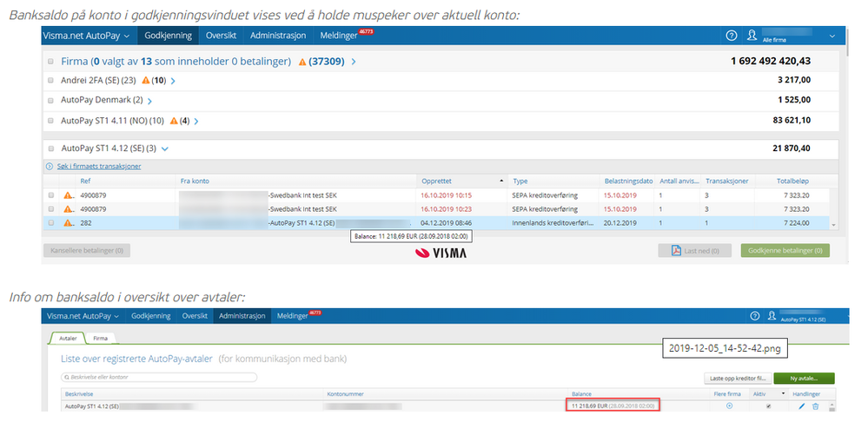Click green Ny avtale button
868x435 pixels.
[x=804, y=379]
